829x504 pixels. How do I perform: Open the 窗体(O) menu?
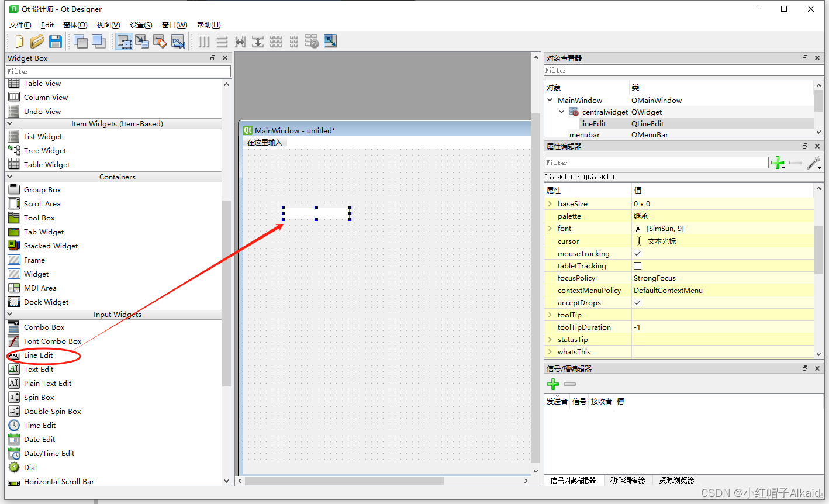[75, 25]
